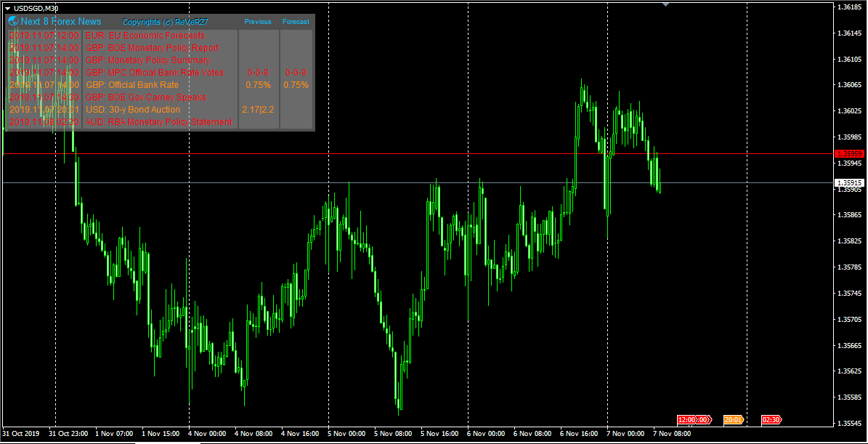Click the 1.36185 price scale value
868x444 pixels.
[x=848, y=7]
